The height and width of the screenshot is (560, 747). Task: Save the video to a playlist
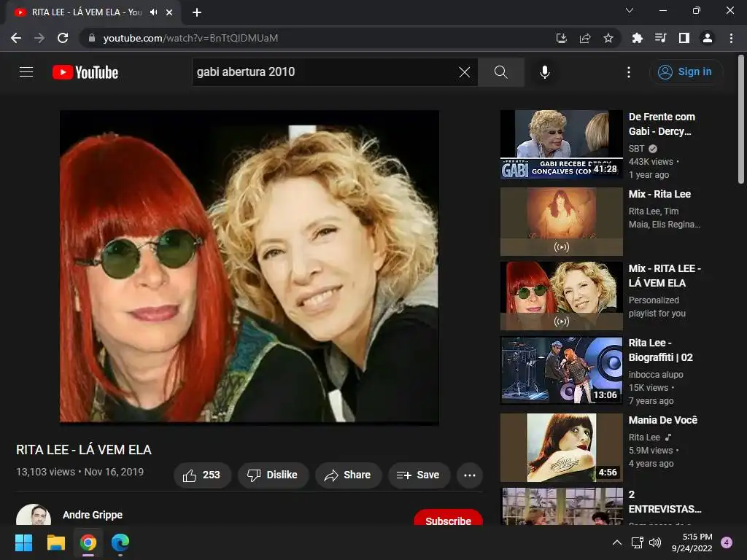(x=419, y=475)
